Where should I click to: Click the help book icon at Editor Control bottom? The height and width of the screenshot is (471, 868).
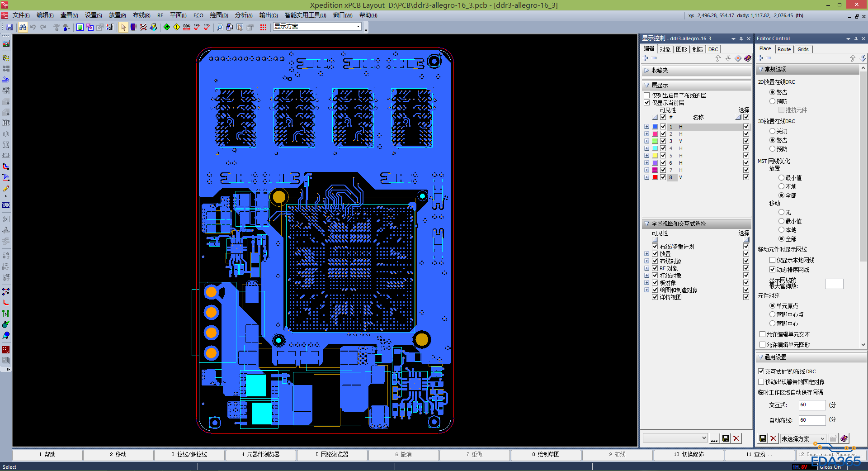[844, 438]
